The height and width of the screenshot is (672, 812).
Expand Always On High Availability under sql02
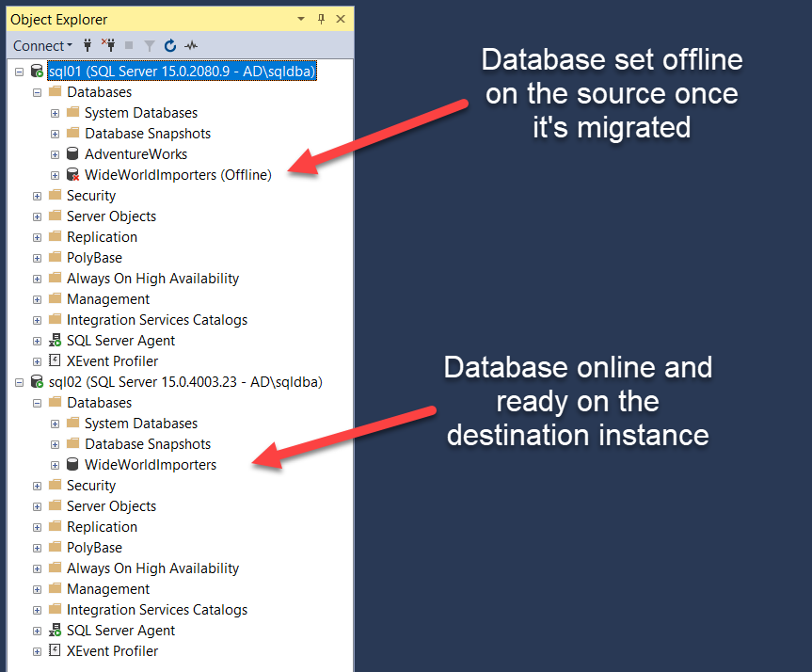coord(37,569)
